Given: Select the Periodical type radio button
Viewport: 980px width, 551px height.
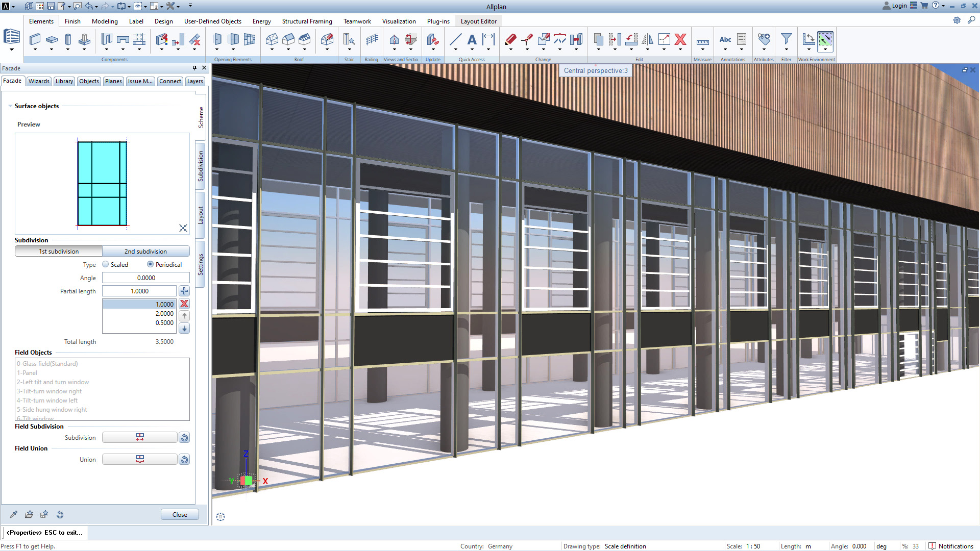Looking at the screenshot, I should [x=150, y=264].
